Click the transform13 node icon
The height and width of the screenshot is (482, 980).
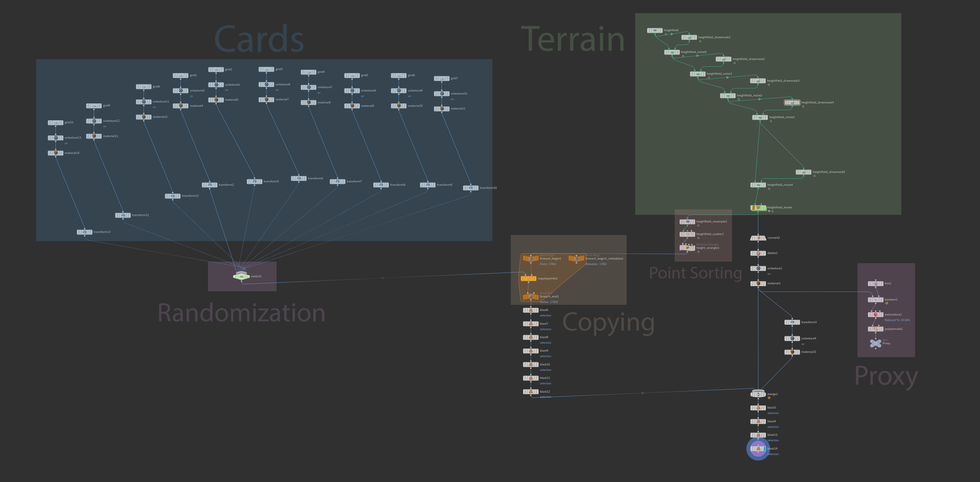[85, 232]
